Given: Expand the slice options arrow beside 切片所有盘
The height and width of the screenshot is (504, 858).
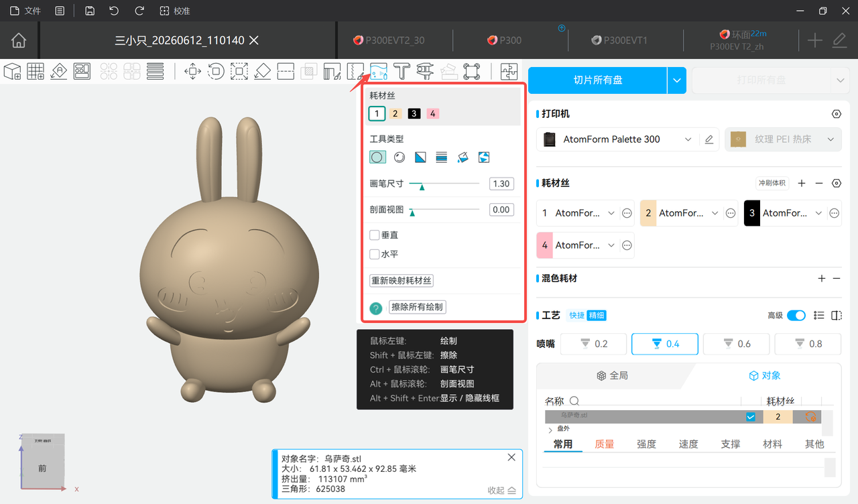Looking at the screenshot, I should (x=677, y=80).
